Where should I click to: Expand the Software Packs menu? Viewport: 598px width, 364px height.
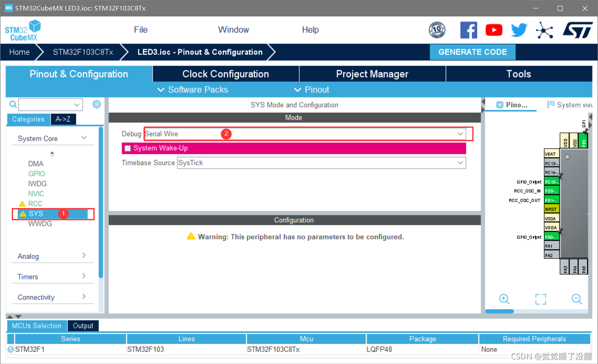(193, 90)
